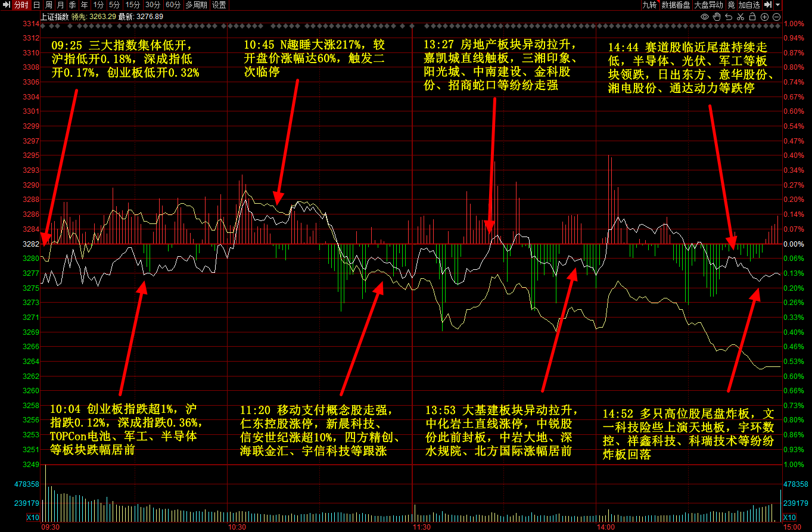Image resolution: width=812 pixels, height=532 pixels.
Task: Switch to the 15分 period tab
Action: coord(133,5)
